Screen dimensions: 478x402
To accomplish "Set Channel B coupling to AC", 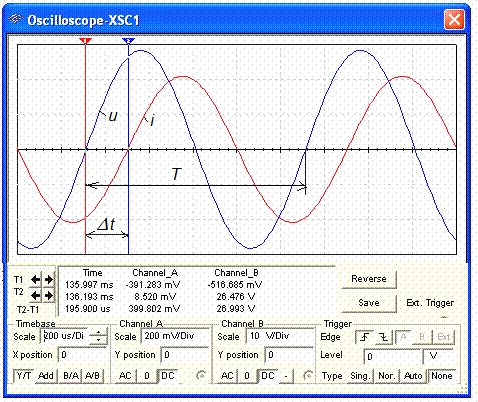I will click(227, 376).
